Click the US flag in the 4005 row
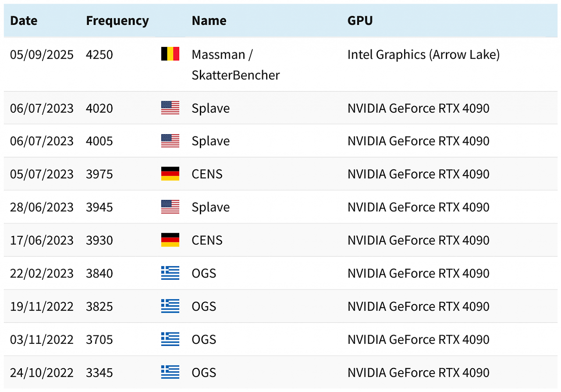This screenshot has height=392, width=561. point(170,141)
